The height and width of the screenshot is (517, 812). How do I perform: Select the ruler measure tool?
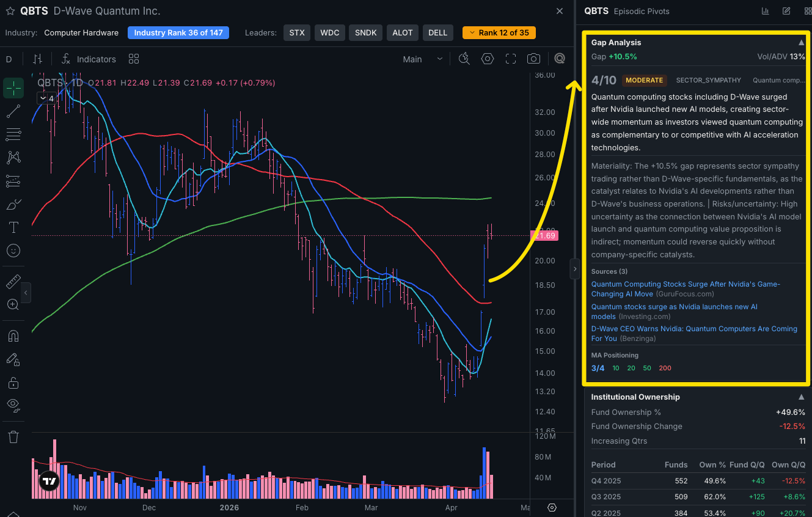pos(13,281)
